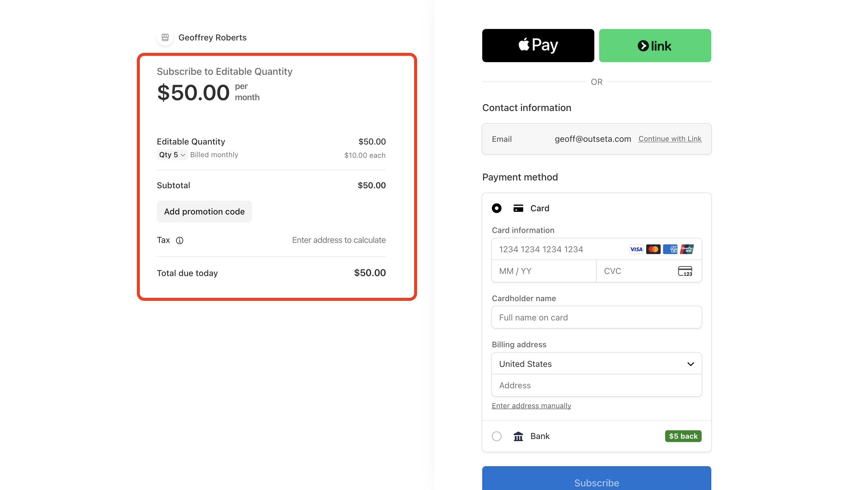Pay with the green Link button
This screenshot has height=490, width=868.
[x=655, y=46]
